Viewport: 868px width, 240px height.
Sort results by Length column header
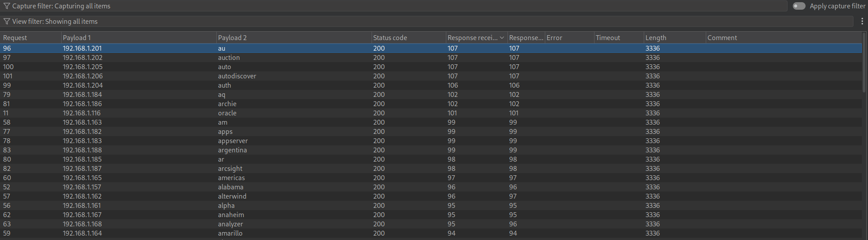[x=656, y=38]
